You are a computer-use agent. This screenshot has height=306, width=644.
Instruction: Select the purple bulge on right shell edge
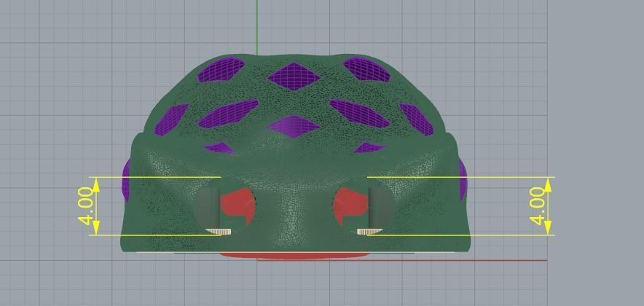[x=463, y=180]
